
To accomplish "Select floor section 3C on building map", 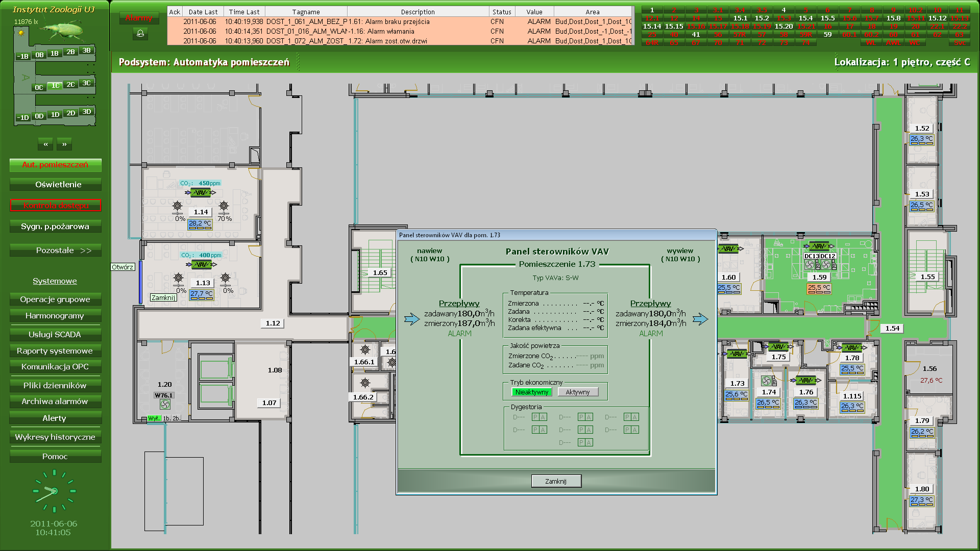I will [x=86, y=83].
